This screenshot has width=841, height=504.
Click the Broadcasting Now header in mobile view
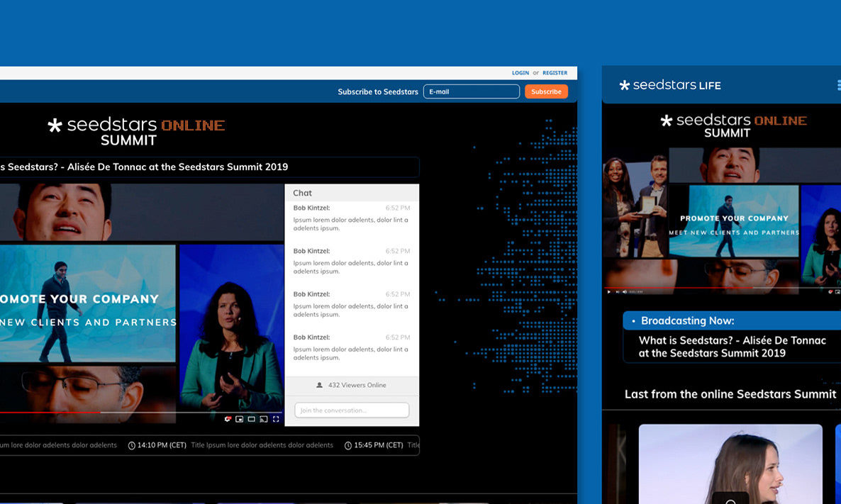click(x=732, y=320)
